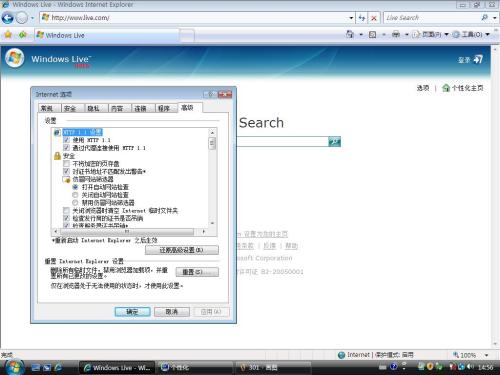Image resolution: width=500 pixels, height=375 pixels.
Task: Check the 不将加密的页存盘 checkbox
Action: click(x=66, y=163)
